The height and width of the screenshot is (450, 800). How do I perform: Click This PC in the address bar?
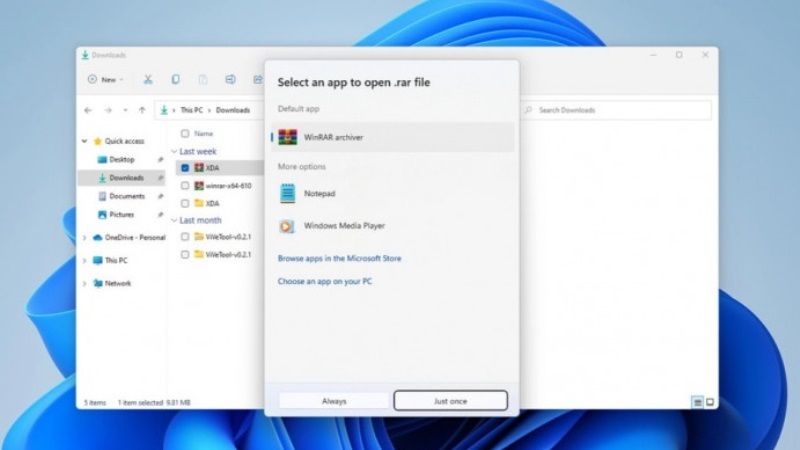point(191,110)
